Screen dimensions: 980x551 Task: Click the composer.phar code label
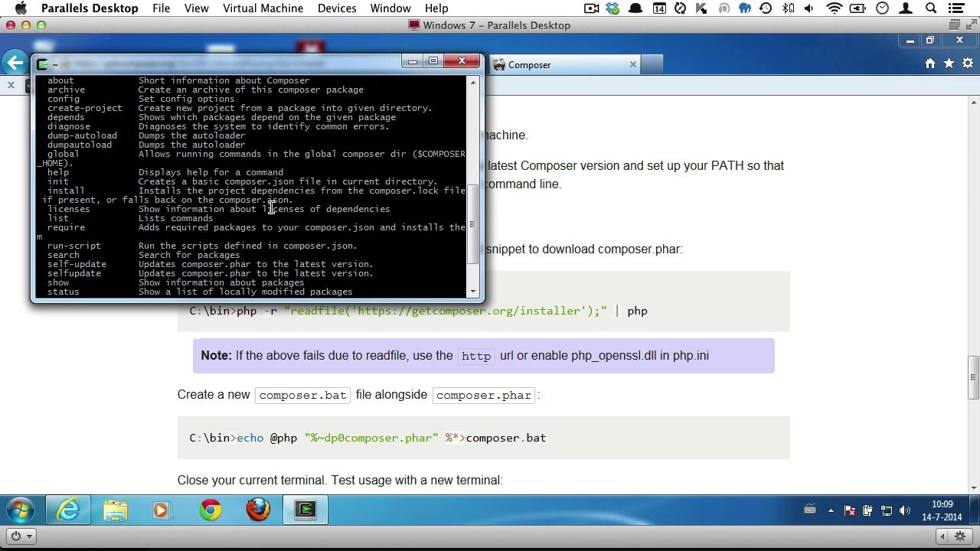(484, 395)
